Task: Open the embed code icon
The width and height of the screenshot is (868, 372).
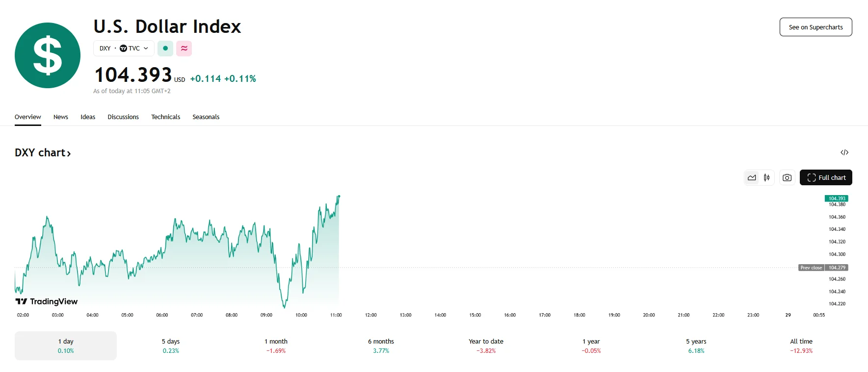Action: click(844, 152)
